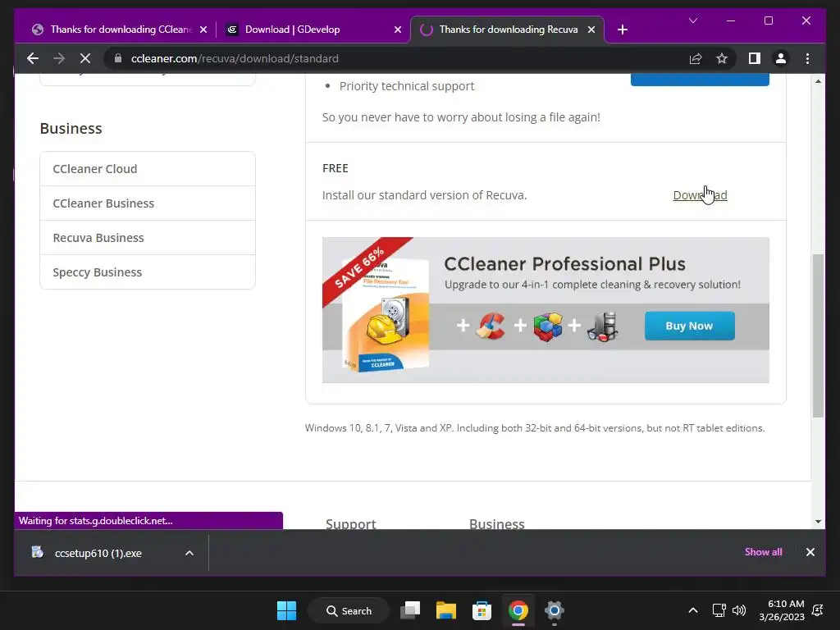
Task: View site information via the lock icon
Action: 118,58
